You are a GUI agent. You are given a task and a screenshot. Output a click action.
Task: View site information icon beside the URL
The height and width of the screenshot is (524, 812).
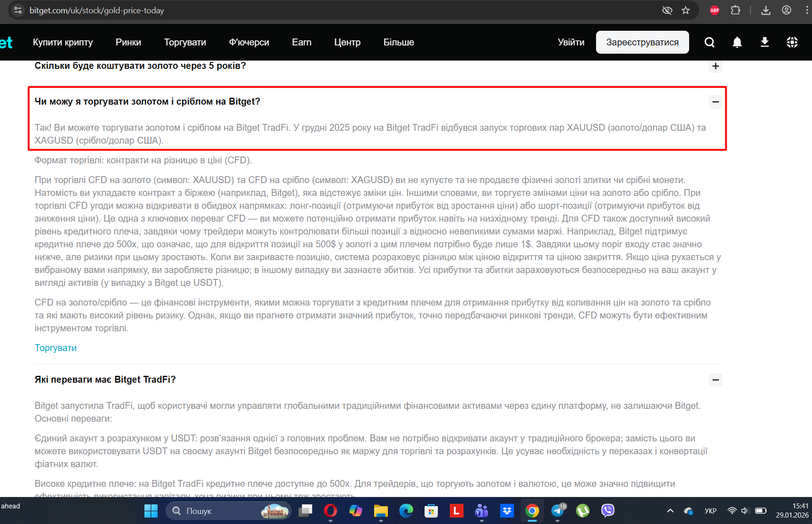pos(18,10)
